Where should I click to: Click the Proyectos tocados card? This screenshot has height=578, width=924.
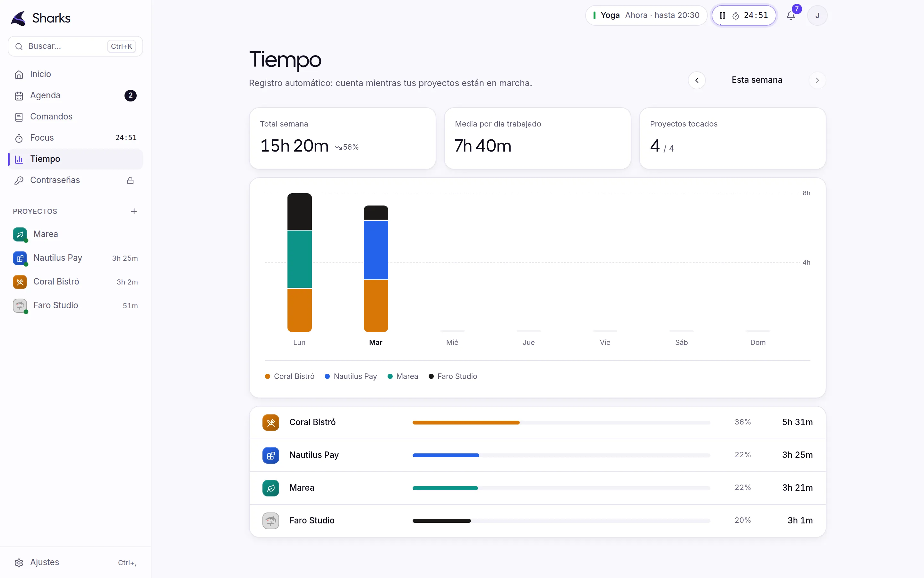[732, 138]
